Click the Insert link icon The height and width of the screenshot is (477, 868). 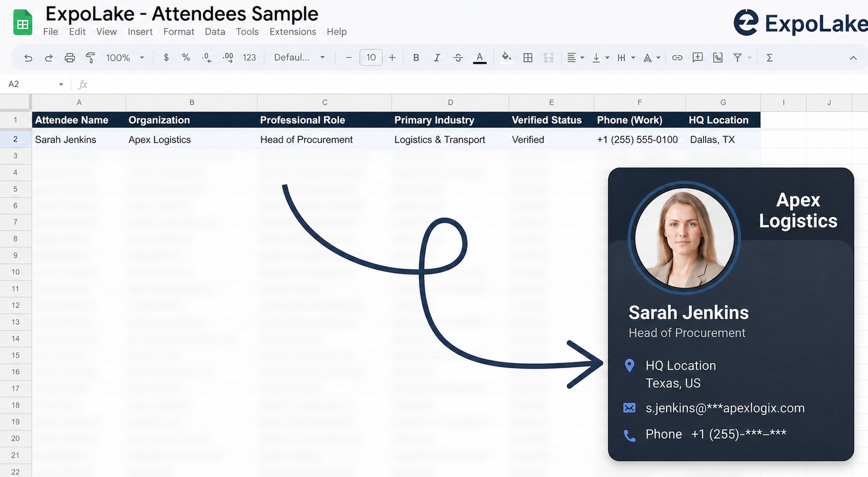pyautogui.click(x=677, y=57)
